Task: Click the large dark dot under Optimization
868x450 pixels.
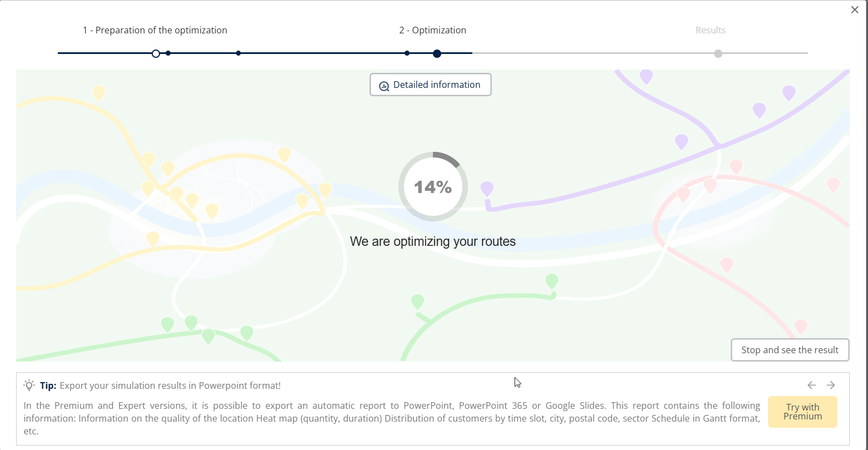Action: [437, 53]
